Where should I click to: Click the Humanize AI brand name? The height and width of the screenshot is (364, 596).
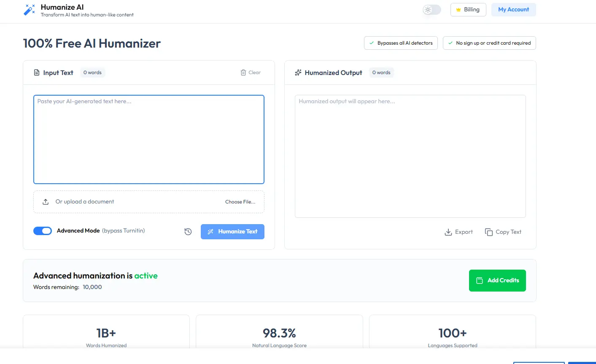62,7
